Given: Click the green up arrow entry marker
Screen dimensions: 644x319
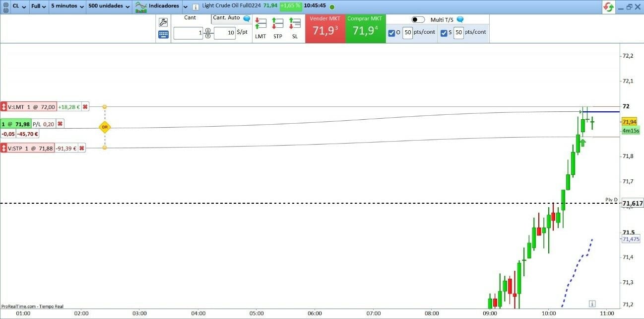Looking at the screenshot, I should (583, 143).
